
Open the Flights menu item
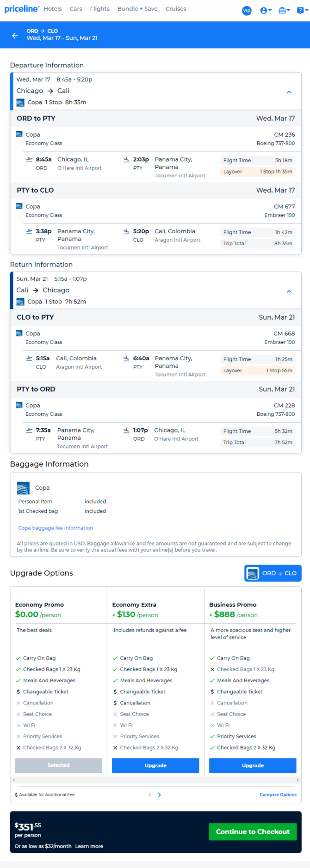click(100, 9)
